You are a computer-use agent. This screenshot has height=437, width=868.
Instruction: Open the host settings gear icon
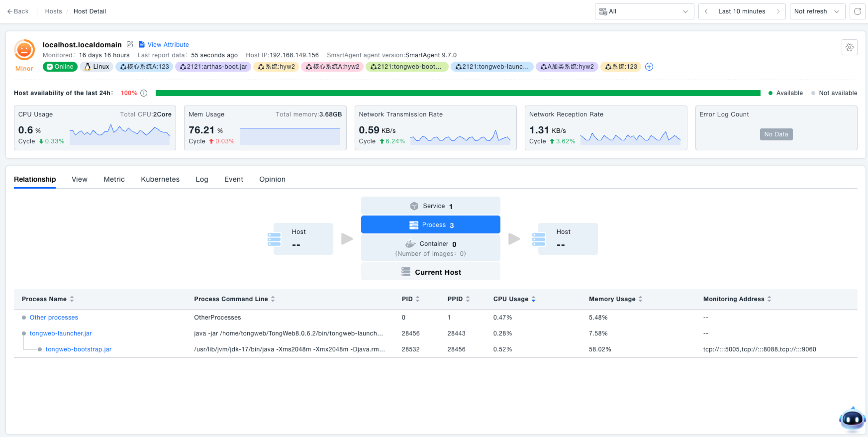click(850, 47)
